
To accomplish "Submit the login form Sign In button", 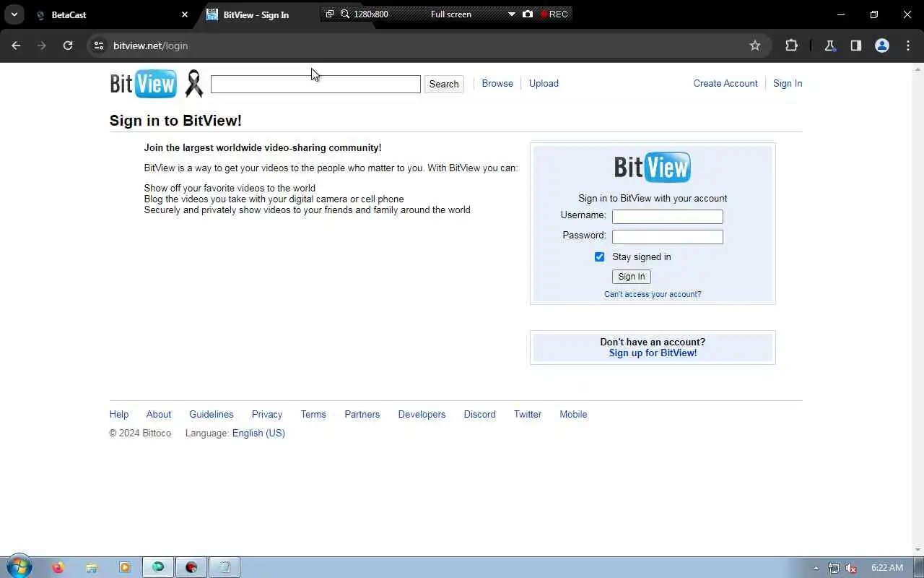I will pyautogui.click(x=632, y=277).
